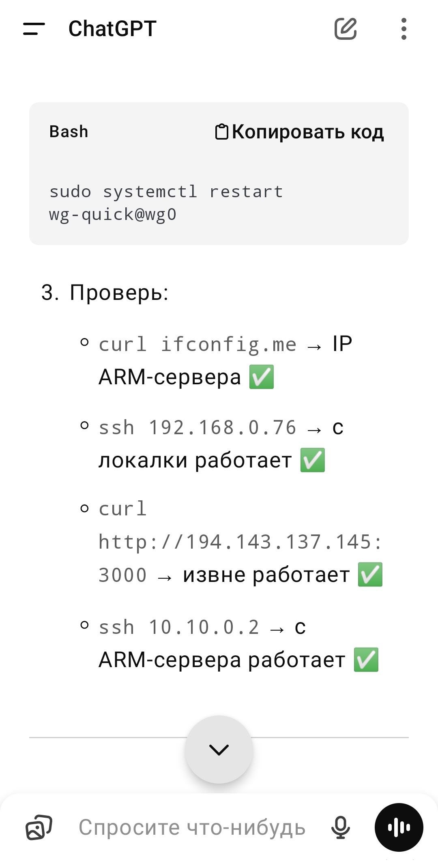The width and height of the screenshot is (438, 868).
Task: Click the ssh 10.10.0.2 inline code
Action: point(179,627)
